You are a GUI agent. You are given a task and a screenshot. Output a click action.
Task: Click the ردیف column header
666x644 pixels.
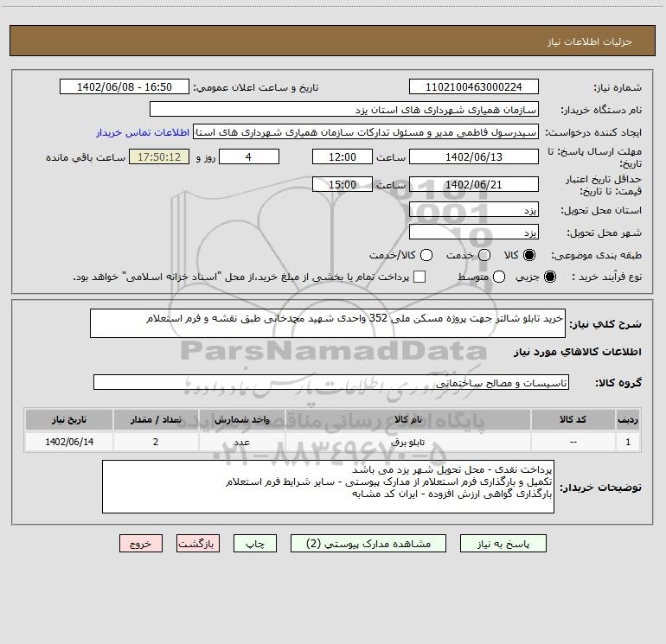point(628,419)
